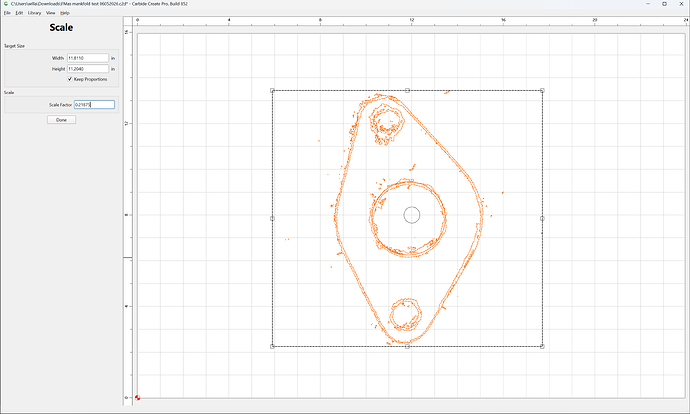Click the top-middle selection handle

tap(407, 91)
